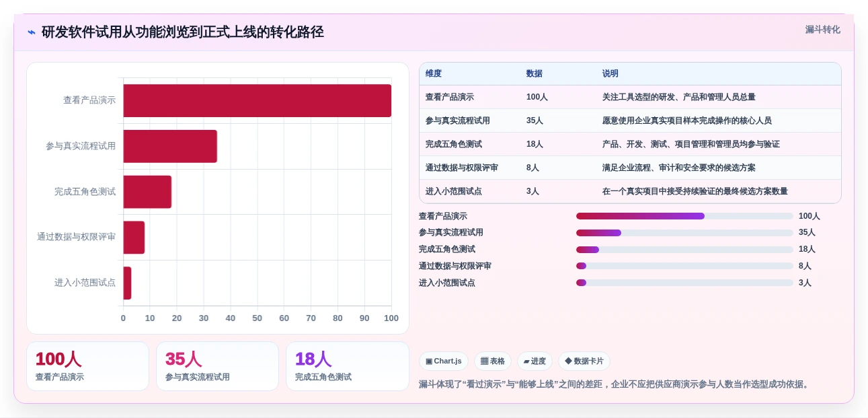This screenshot has width=868, height=418.
Task: Click the description 愿意使用企业真实项目样本完成操作的核心人员
Action: (687, 120)
